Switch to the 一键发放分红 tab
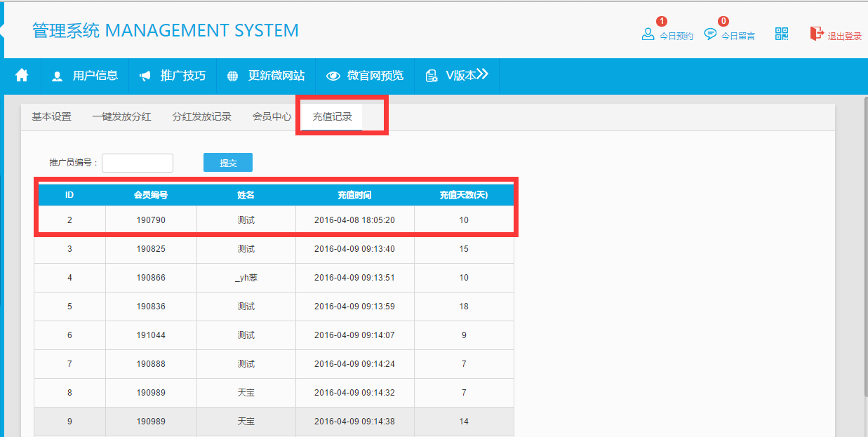 (121, 117)
